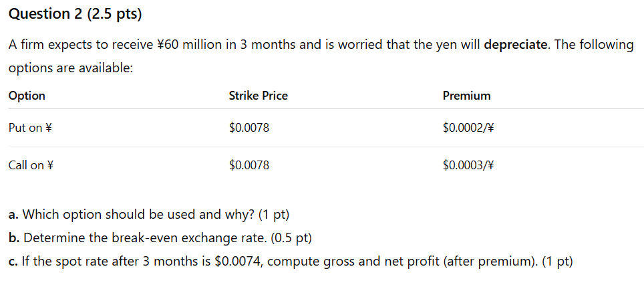Click the "options are available:" text line
The width and height of the screenshot is (644, 289).
71,68
